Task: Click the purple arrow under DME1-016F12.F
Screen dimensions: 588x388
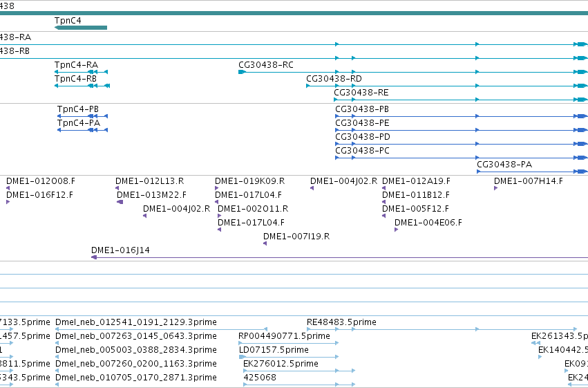Action: [x=8, y=202]
